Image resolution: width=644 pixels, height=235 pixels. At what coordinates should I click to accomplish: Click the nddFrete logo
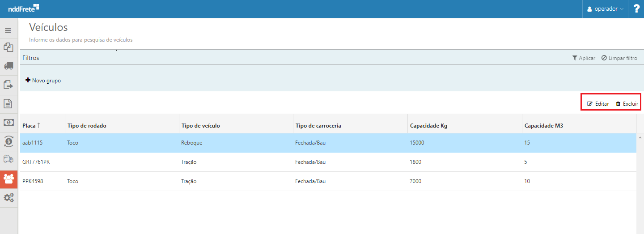tap(23, 9)
